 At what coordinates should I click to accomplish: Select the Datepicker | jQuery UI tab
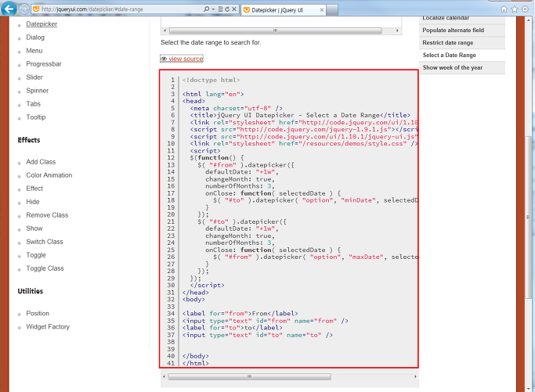(x=284, y=10)
